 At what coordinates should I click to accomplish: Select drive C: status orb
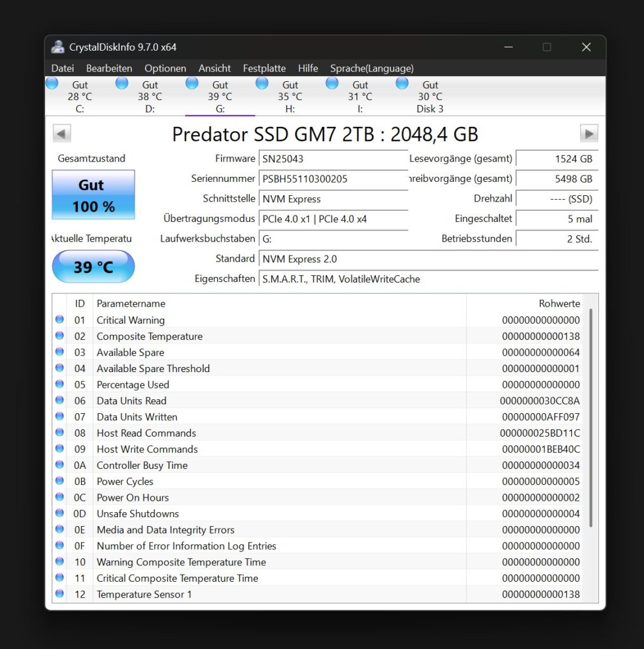pyautogui.click(x=52, y=84)
